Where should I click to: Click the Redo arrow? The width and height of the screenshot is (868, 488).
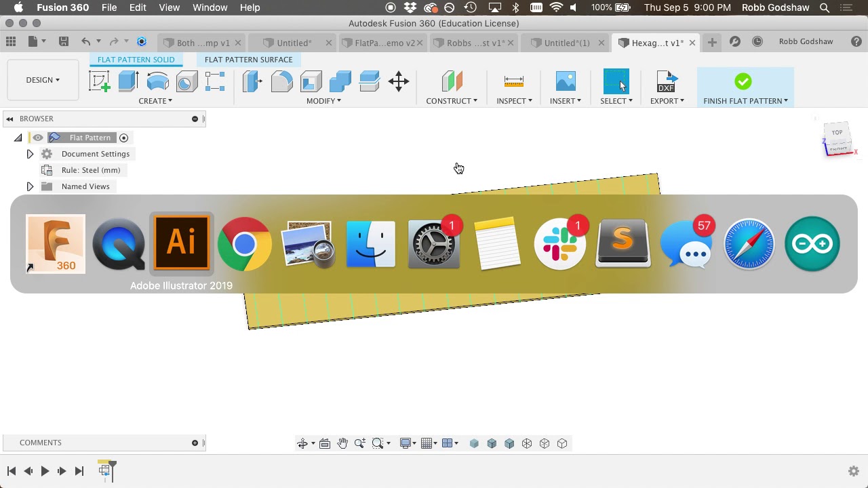pos(114,42)
